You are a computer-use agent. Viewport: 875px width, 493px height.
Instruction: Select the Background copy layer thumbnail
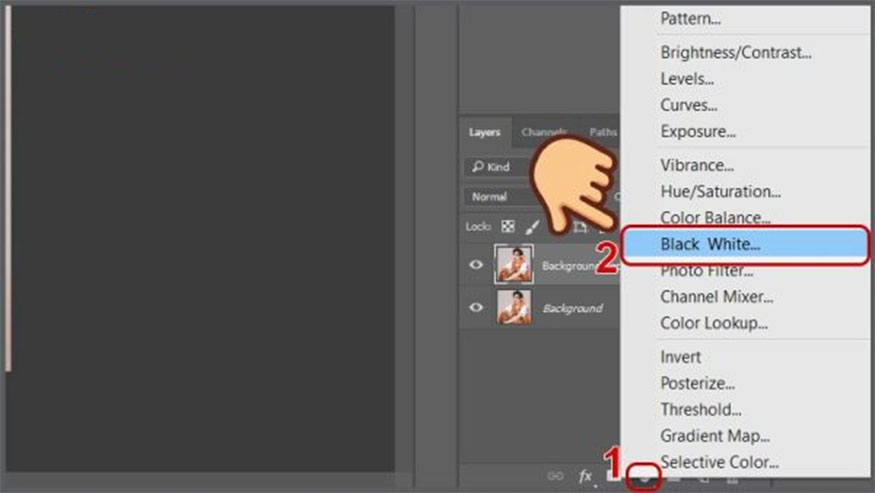click(x=513, y=264)
